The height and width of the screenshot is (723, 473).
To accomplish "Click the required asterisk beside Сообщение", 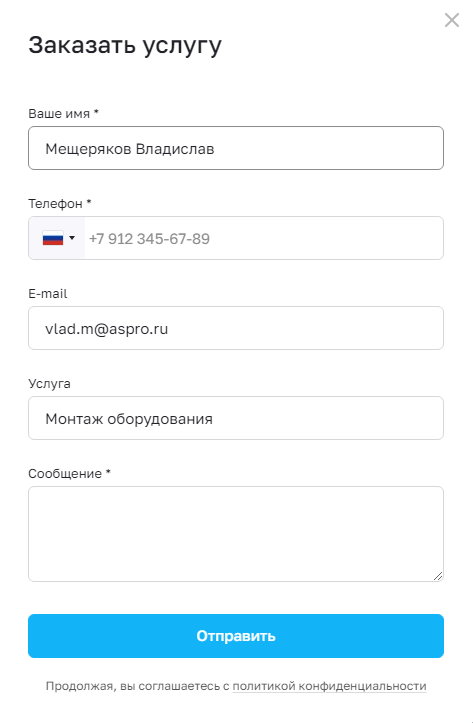I will [109, 472].
